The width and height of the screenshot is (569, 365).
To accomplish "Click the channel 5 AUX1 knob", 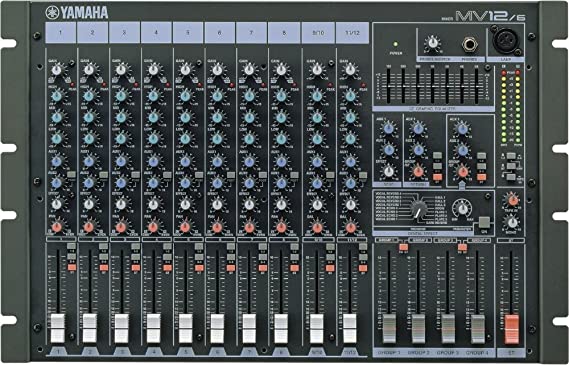I will click(x=185, y=161).
